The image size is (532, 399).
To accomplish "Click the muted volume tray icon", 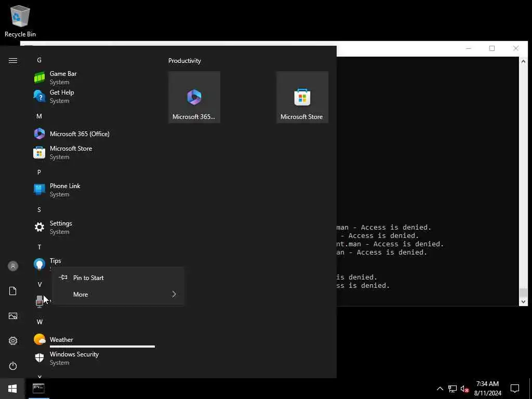I will 464,389.
